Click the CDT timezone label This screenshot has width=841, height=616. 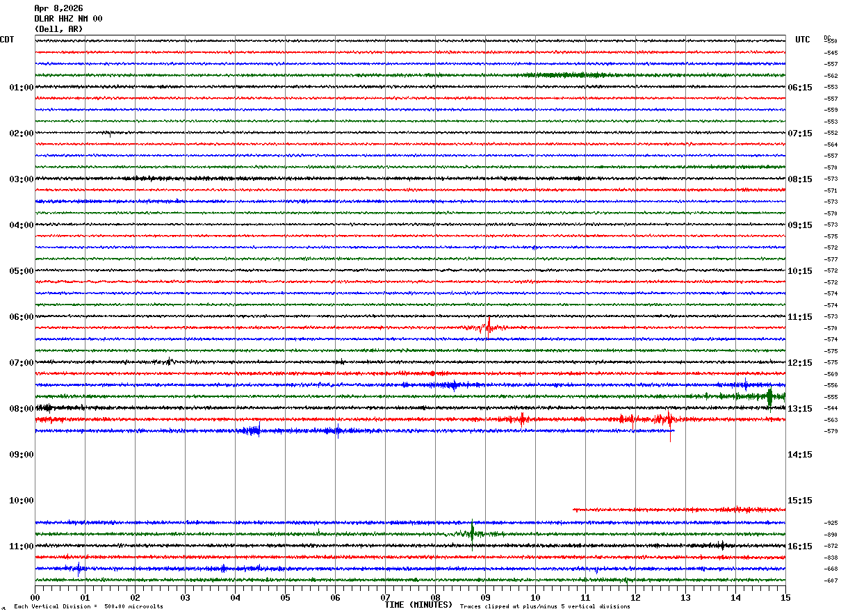click(7, 40)
